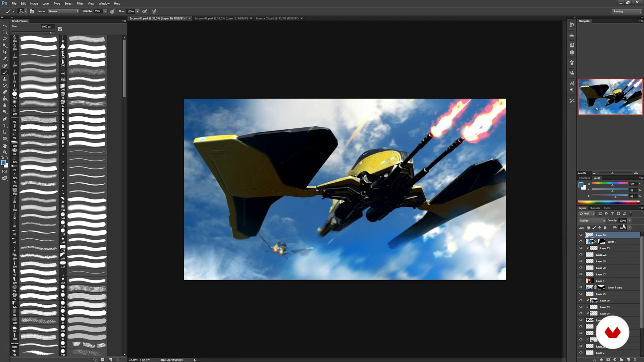Screen dimensions: 644x362
Task: Open the Filter menu
Action: point(80,3)
